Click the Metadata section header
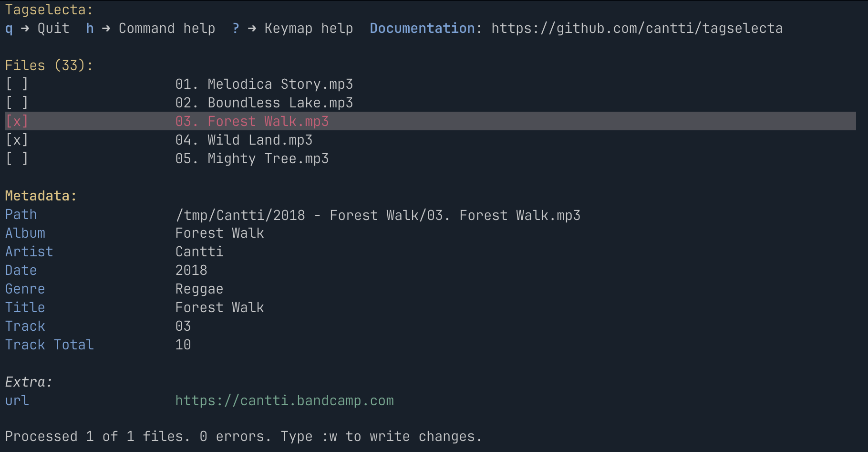This screenshot has width=868, height=452. pyautogui.click(x=41, y=196)
